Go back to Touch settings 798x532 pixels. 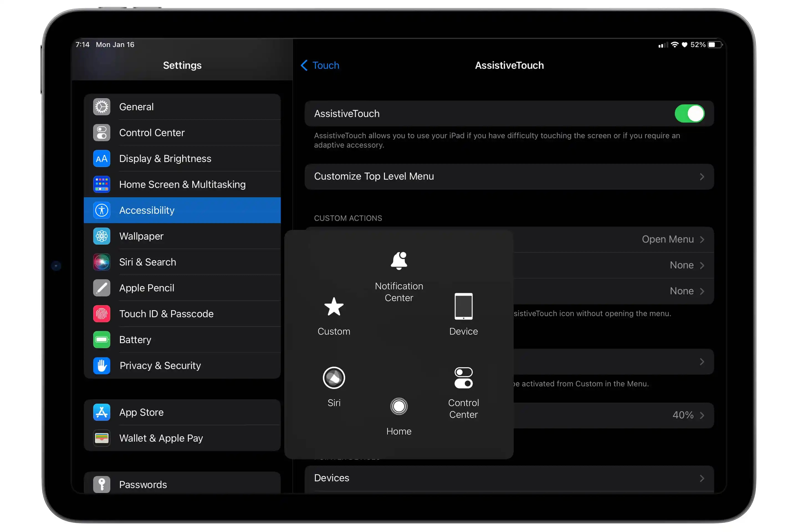320,65
